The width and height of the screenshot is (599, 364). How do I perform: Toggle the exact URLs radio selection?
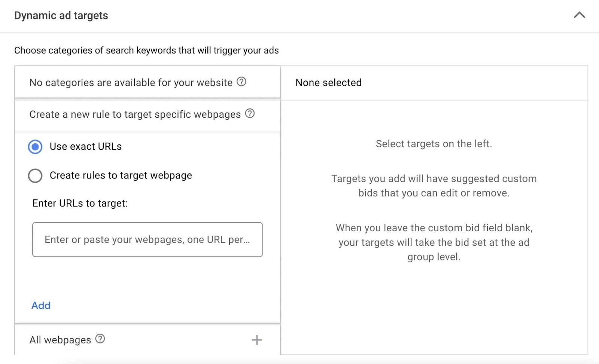tap(35, 147)
